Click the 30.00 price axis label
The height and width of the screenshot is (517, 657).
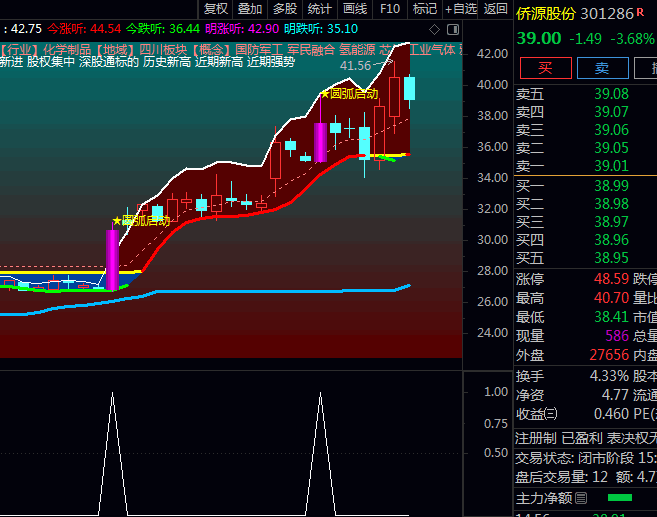(492, 240)
